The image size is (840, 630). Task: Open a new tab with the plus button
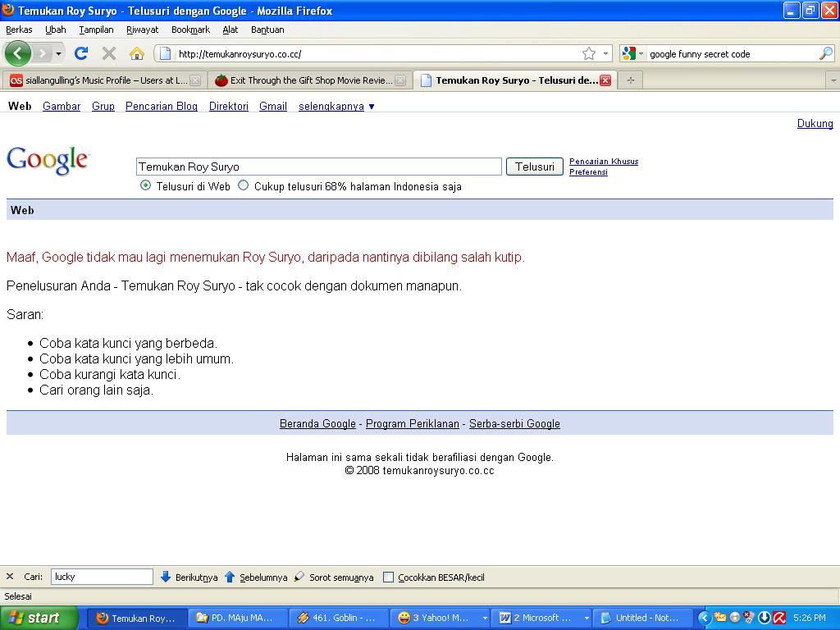pyautogui.click(x=631, y=80)
